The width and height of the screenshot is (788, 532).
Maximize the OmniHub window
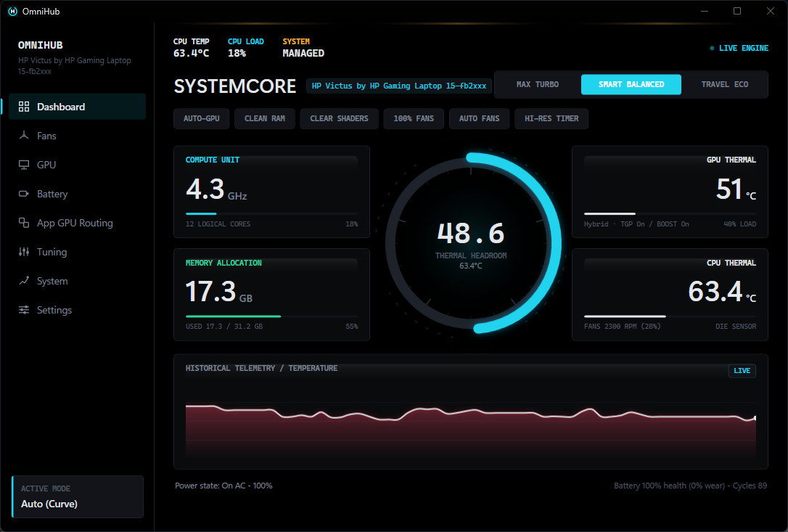(737, 11)
